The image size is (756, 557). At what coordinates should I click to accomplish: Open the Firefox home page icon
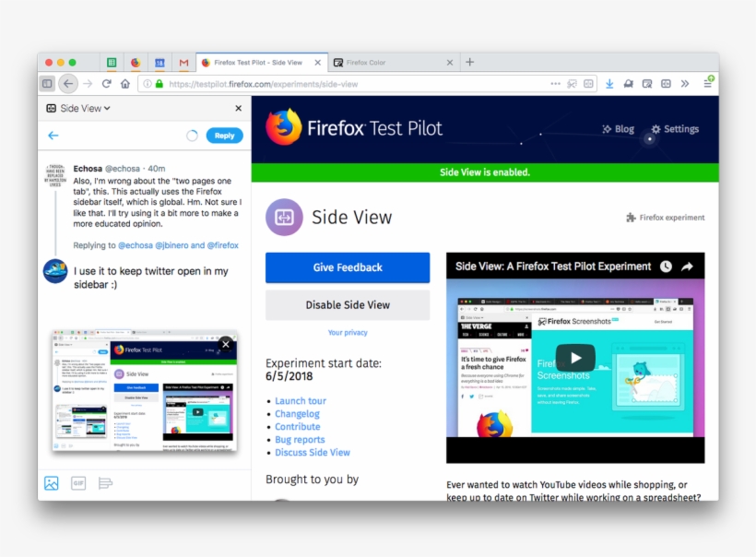(125, 83)
